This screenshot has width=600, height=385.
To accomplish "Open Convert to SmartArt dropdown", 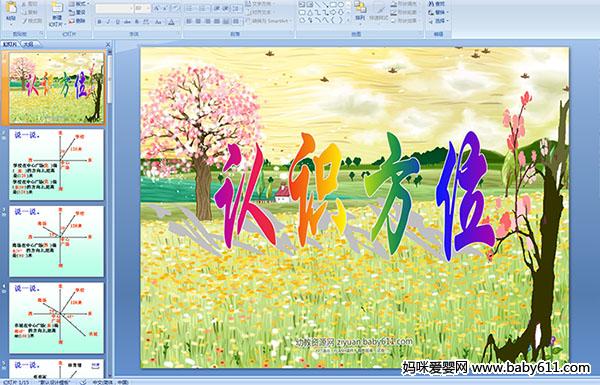I will (x=269, y=21).
